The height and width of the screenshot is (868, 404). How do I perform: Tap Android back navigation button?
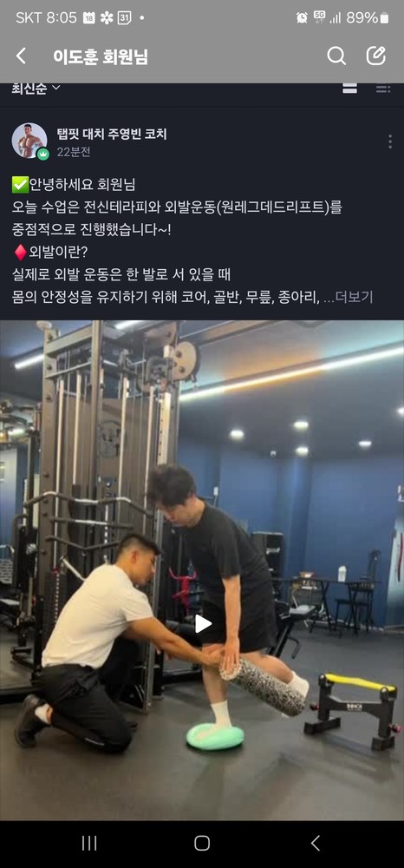(315, 843)
